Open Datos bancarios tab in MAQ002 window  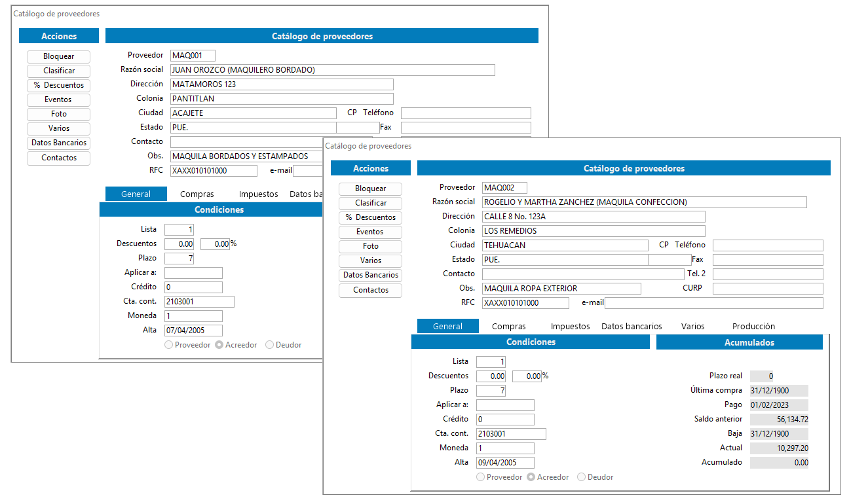coord(632,326)
